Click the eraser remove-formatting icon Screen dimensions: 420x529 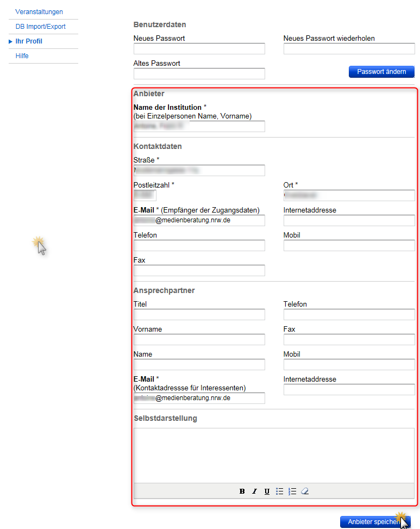(304, 491)
